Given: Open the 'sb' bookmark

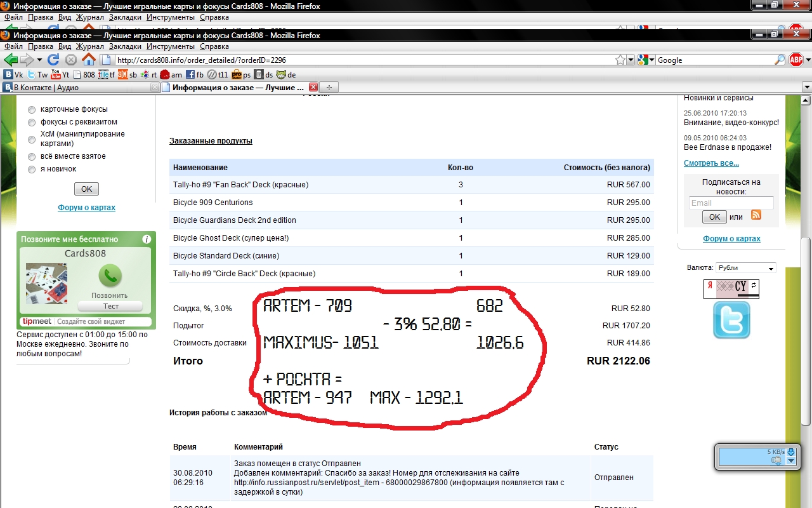Looking at the screenshot, I should point(128,74).
